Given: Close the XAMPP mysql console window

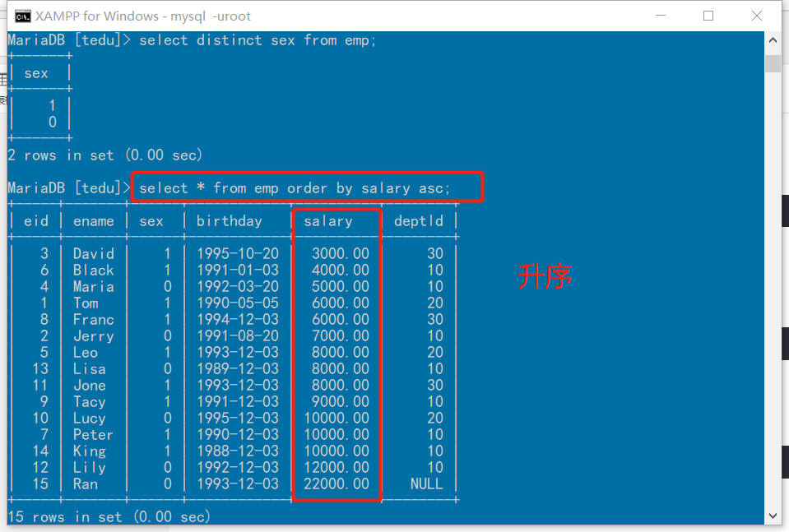Looking at the screenshot, I should tap(756, 16).
